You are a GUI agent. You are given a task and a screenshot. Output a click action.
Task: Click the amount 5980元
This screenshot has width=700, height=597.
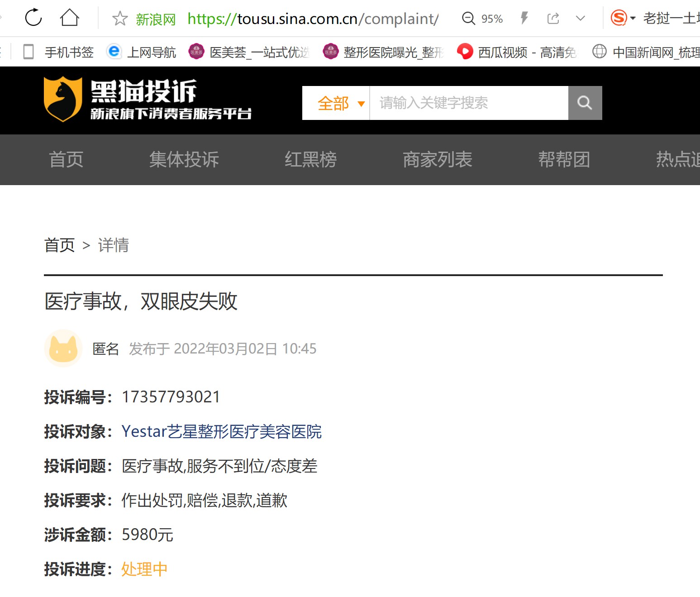[148, 535]
